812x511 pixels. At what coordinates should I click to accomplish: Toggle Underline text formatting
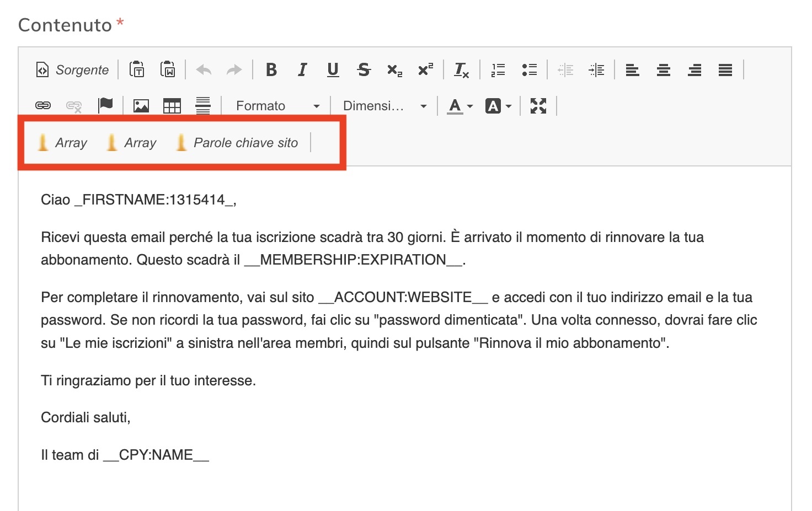[333, 70]
